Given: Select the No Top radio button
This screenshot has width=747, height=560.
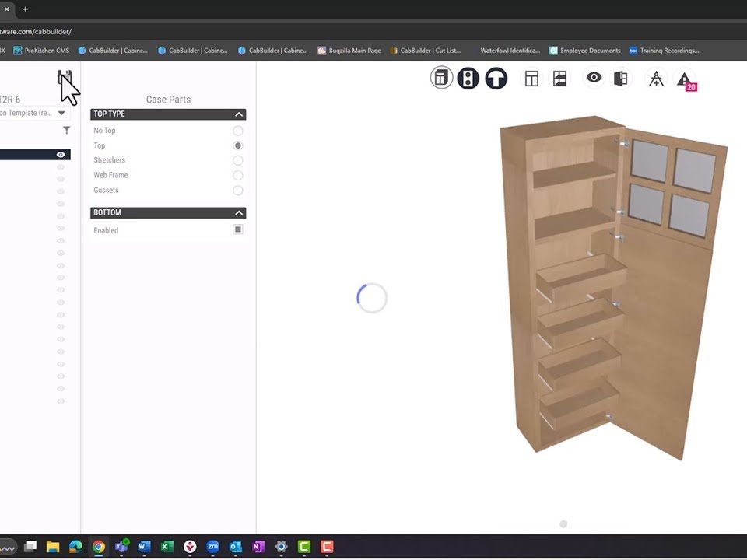Looking at the screenshot, I should coord(237,130).
